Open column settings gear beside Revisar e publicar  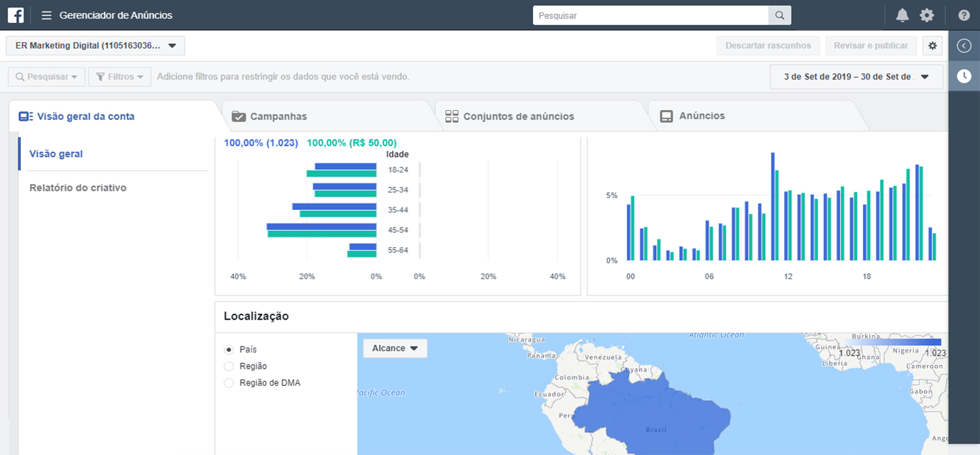(932, 46)
